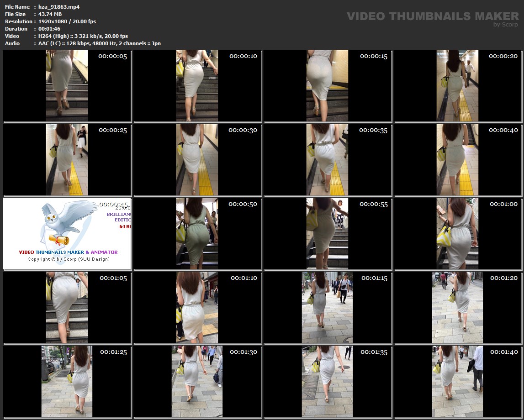Viewport: 524px width, 420px height.
Task: Click the 00:00:10 timestamp label
Action: coord(243,56)
